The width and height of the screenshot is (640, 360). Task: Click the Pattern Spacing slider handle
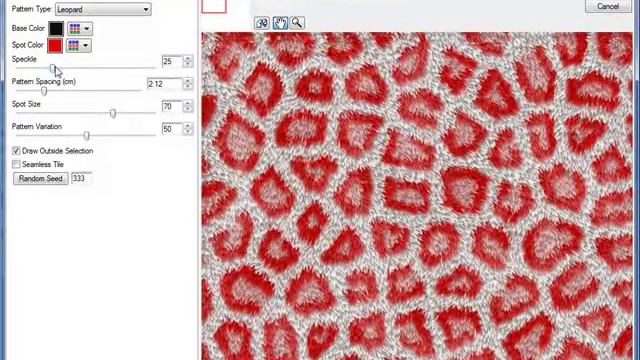[44, 91]
